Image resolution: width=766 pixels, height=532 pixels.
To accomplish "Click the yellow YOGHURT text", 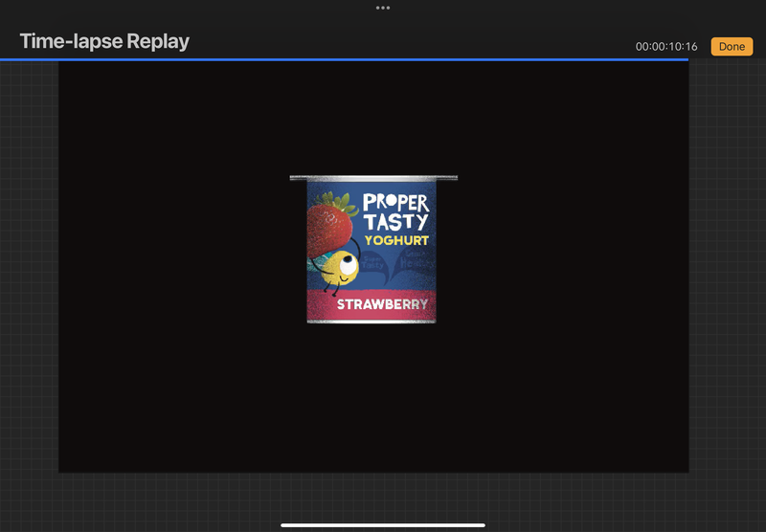I will pyautogui.click(x=396, y=240).
